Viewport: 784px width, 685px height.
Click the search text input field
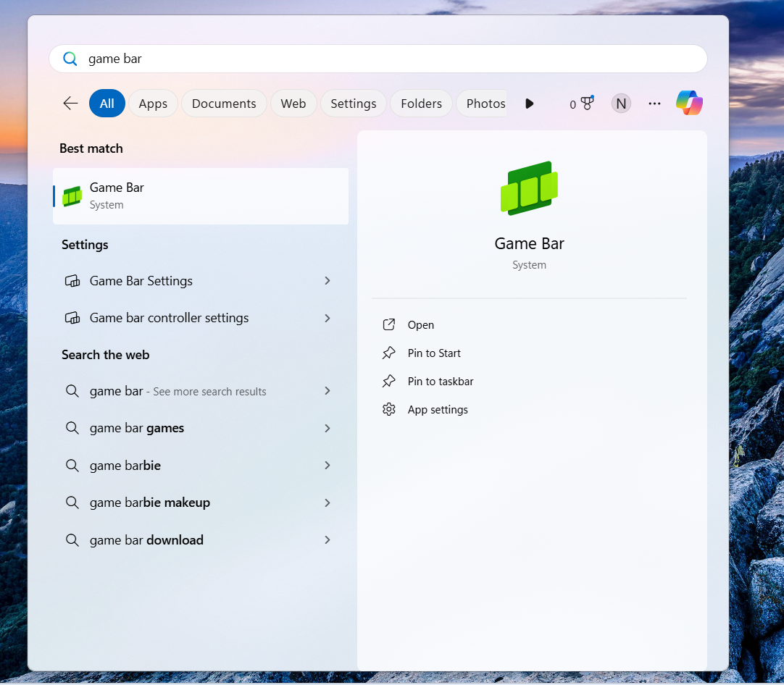pyautogui.click(x=391, y=59)
